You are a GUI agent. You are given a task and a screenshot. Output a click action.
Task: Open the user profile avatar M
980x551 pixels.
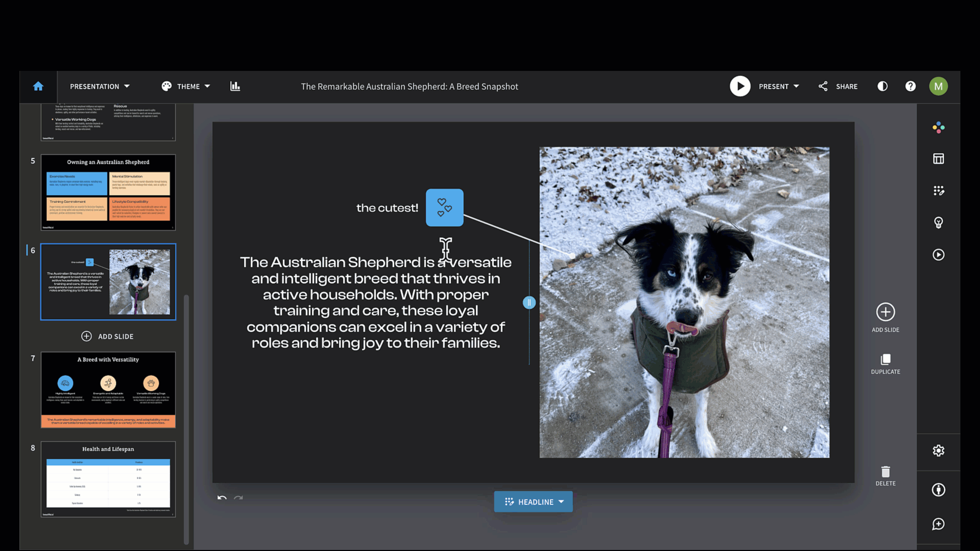click(x=939, y=86)
